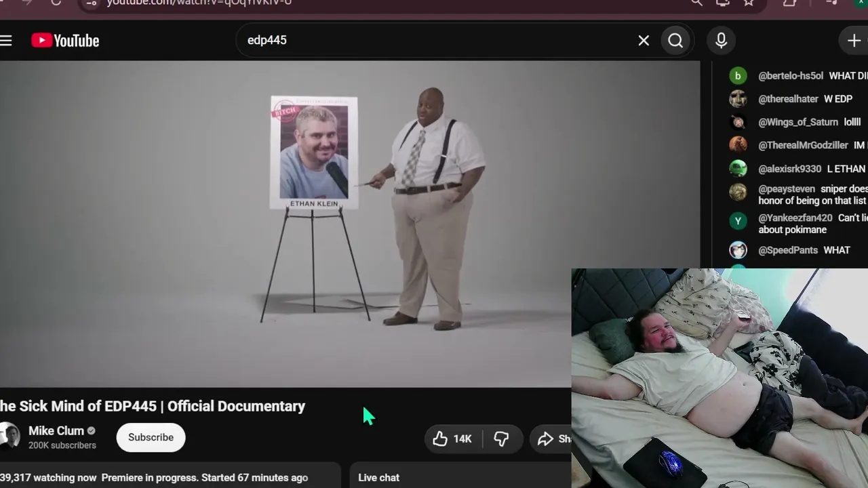Open the Create plus button
The width and height of the screenshot is (868, 488).
point(854,41)
